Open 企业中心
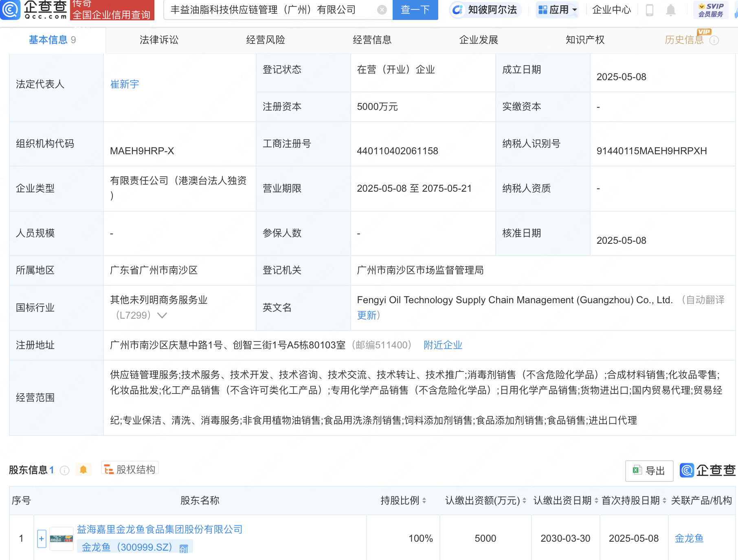This screenshot has width=738, height=560. (x=611, y=10)
